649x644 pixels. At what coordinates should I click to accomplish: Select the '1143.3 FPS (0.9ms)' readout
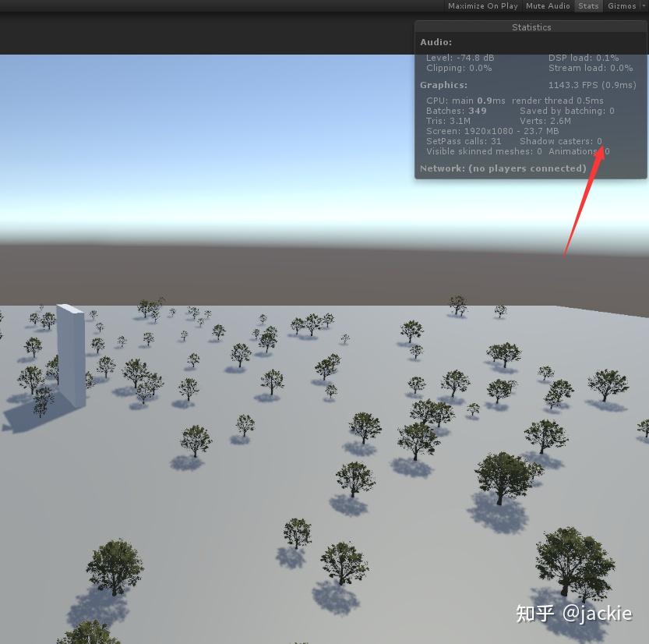point(592,85)
